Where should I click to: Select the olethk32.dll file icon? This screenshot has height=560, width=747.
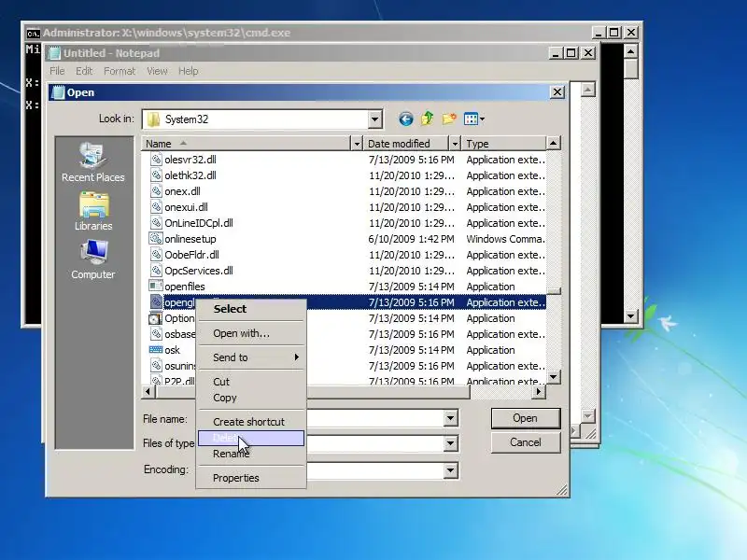156,175
